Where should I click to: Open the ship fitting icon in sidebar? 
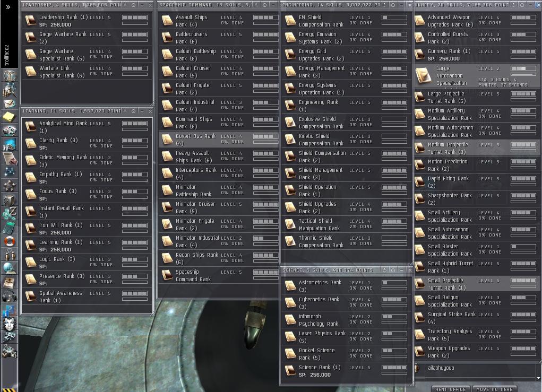click(10, 131)
